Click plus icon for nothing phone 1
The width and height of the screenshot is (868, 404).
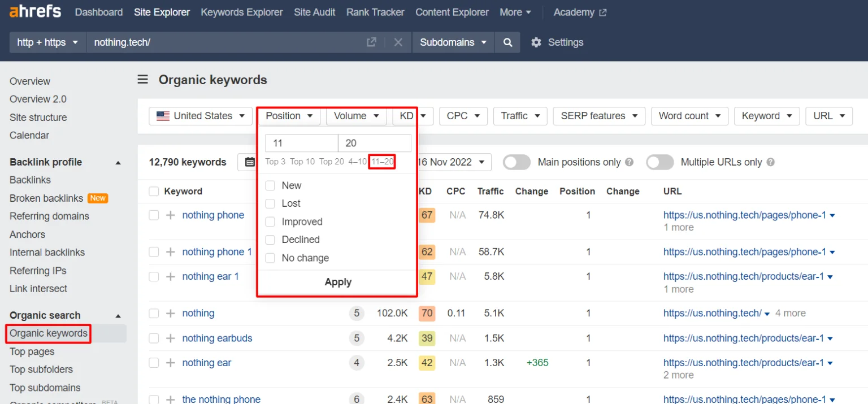pyautogui.click(x=171, y=252)
